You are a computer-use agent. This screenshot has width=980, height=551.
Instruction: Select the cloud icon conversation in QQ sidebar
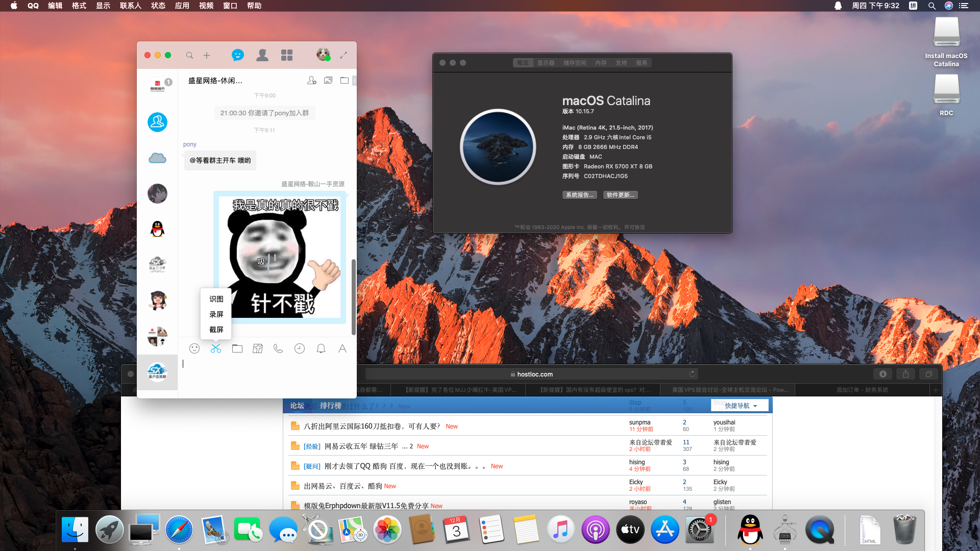157,158
